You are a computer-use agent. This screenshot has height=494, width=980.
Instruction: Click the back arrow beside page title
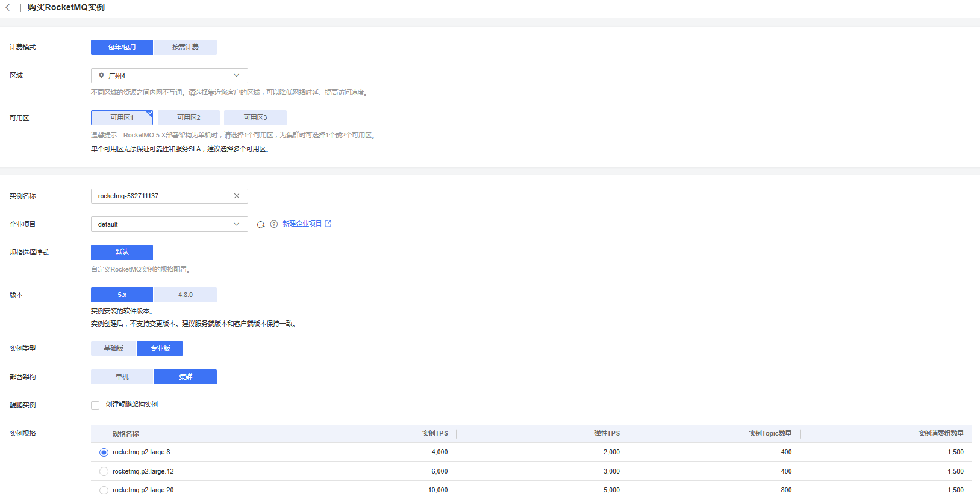[x=8, y=8]
